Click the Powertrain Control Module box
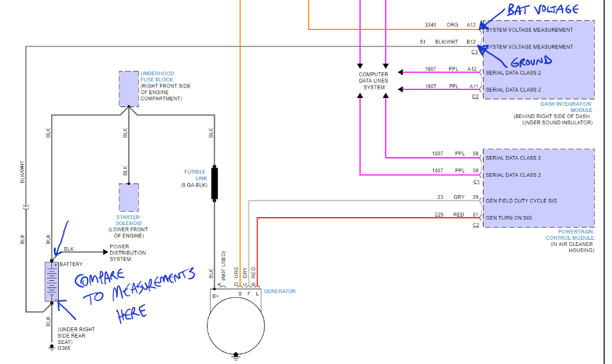Viewport: 612px width, 364px height. point(538,187)
